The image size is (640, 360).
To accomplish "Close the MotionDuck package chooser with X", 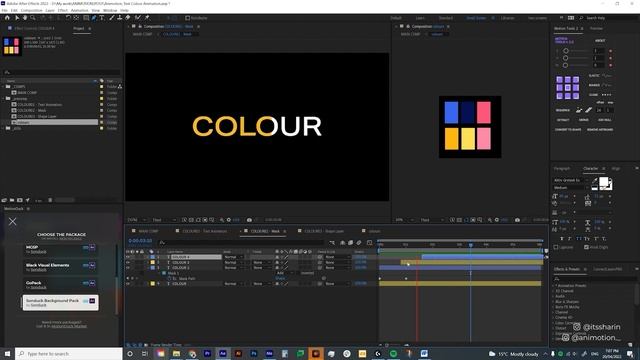I will tap(13, 222).
